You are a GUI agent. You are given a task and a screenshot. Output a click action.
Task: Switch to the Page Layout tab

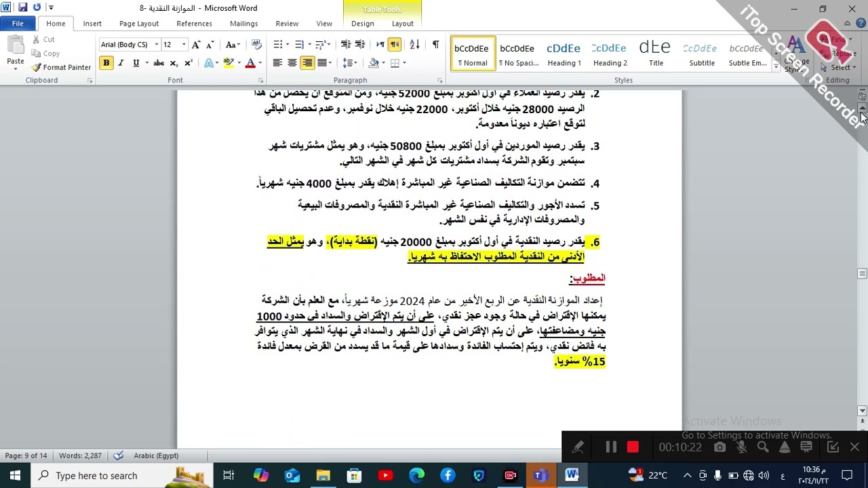[139, 24]
